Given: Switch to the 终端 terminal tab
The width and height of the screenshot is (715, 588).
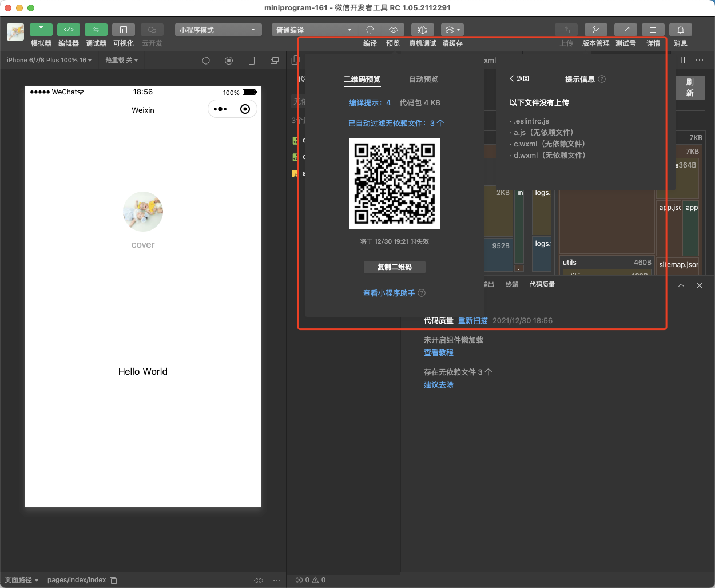Looking at the screenshot, I should point(512,284).
